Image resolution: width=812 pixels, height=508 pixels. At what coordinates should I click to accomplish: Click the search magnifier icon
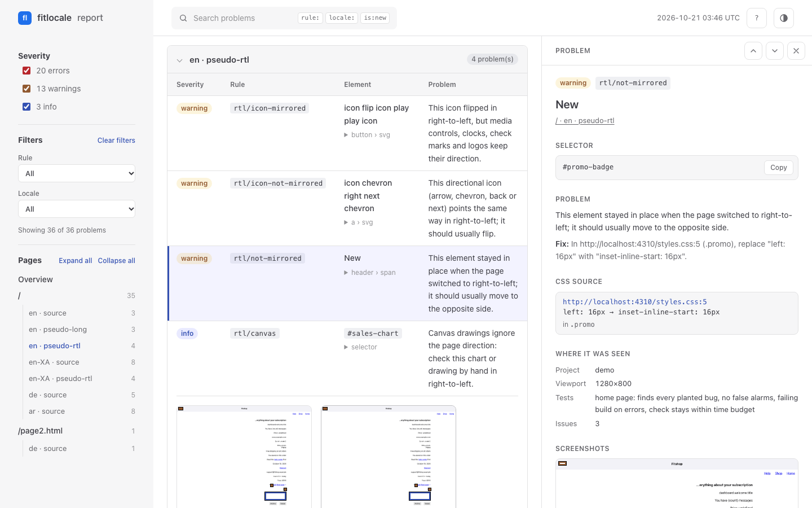tap(183, 18)
